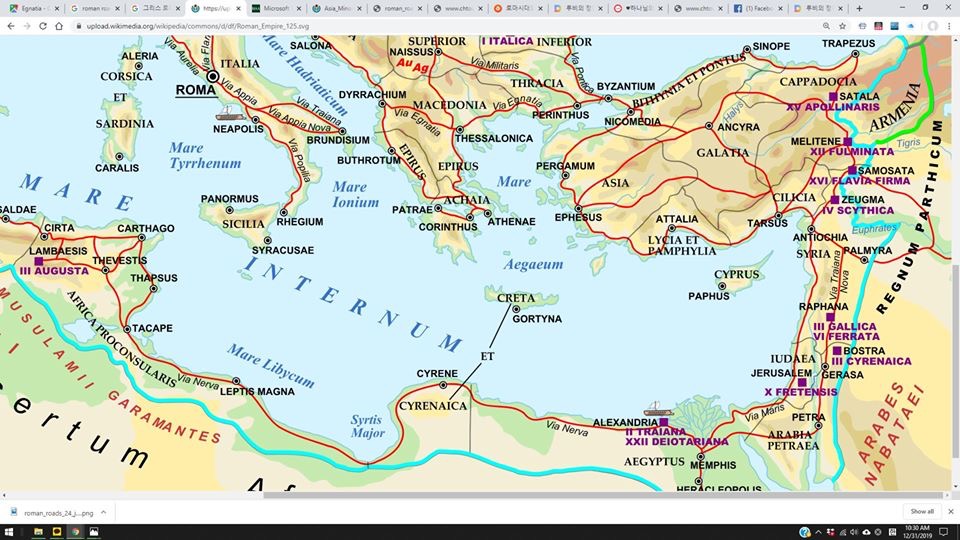Click Show all downloads button
The height and width of the screenshot is (540, 960).
[922, 511]
